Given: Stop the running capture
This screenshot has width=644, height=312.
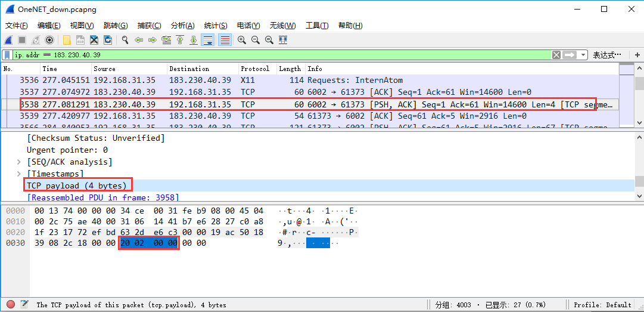Looking at the screenshot, I should click(22, 40).
